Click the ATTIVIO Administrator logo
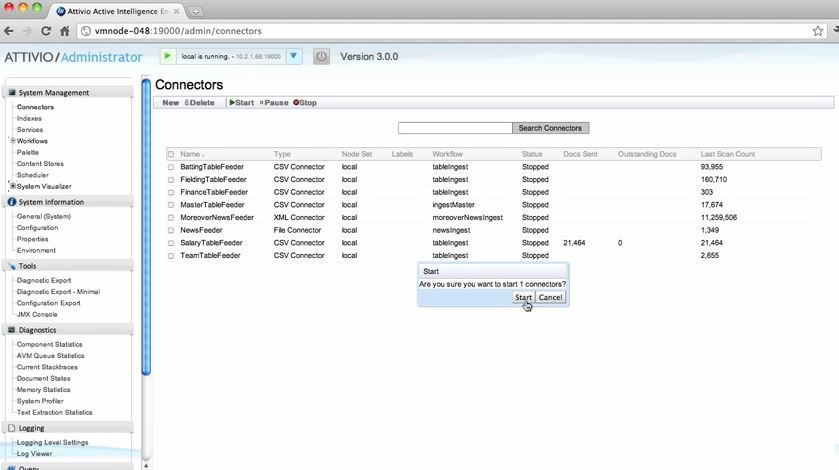The height and width of the screenshot is (470, 839). coord(73,57)
